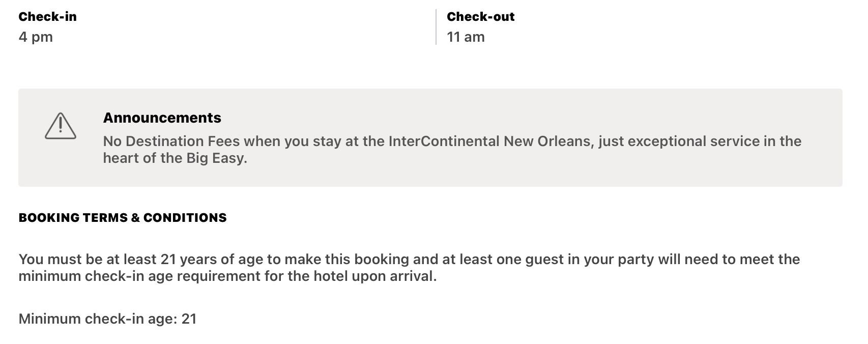Viewport: 868px width, 344px height.
Task: Select the Check-out label
Action: pos(480,17)
